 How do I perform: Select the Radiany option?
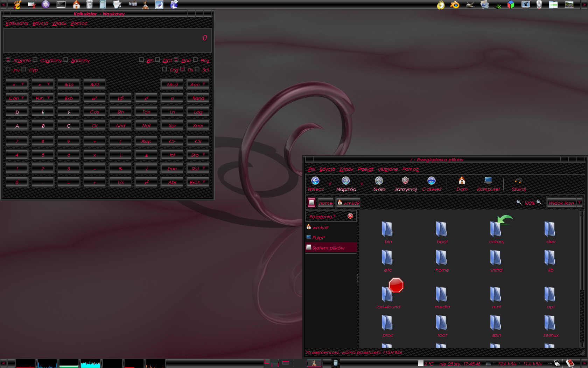pyautogui.click(x=77, y=60)
